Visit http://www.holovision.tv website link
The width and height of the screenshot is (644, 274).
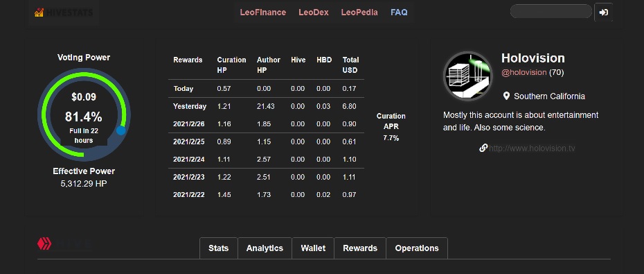point(532,148)
